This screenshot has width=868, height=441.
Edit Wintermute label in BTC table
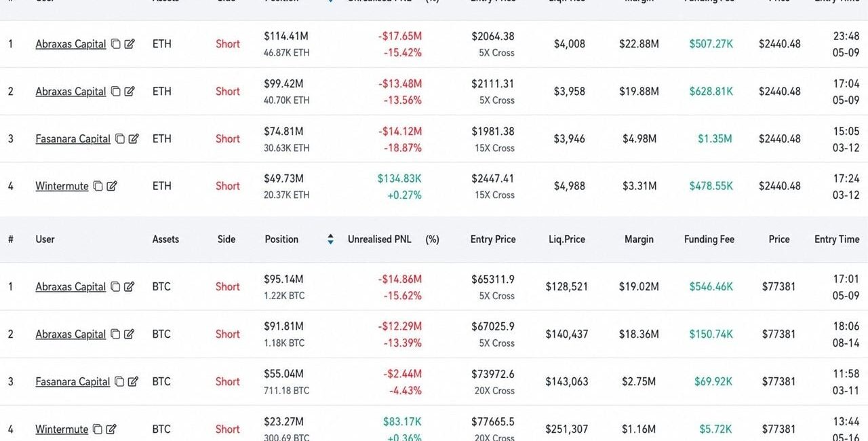pos(111,429)
